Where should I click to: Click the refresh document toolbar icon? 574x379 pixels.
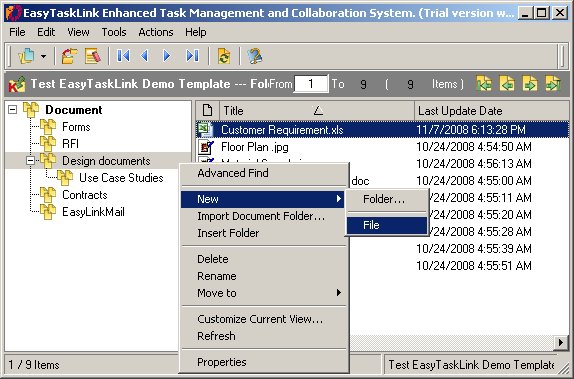coord(224,56)
